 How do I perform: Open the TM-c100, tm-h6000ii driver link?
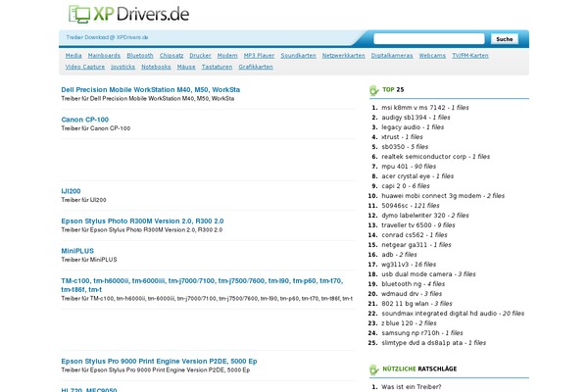point(202,285)
